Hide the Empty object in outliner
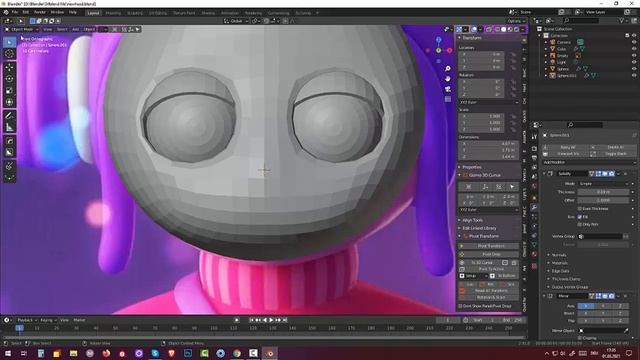The height and width of the screenshot is (360, 640). tap(634, 56)
